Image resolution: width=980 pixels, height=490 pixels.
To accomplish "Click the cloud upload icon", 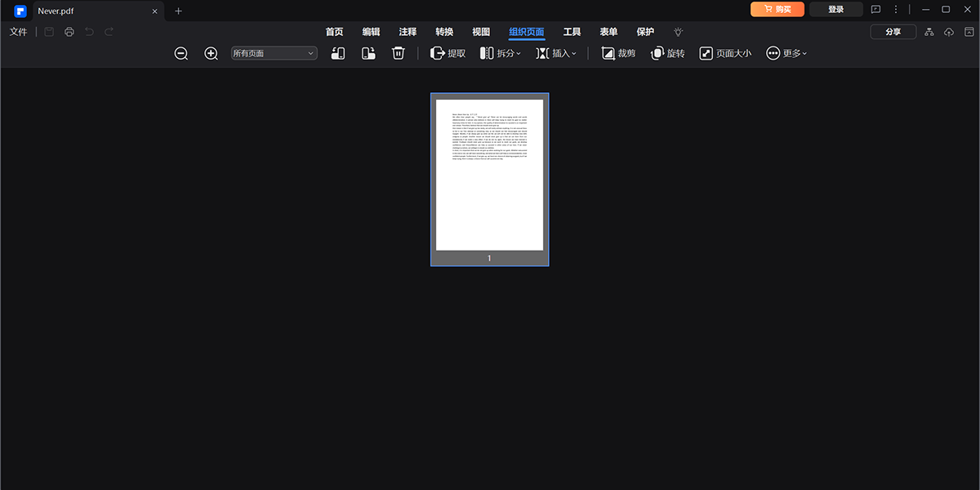I will pyautogui.click(x=948, y=31).
